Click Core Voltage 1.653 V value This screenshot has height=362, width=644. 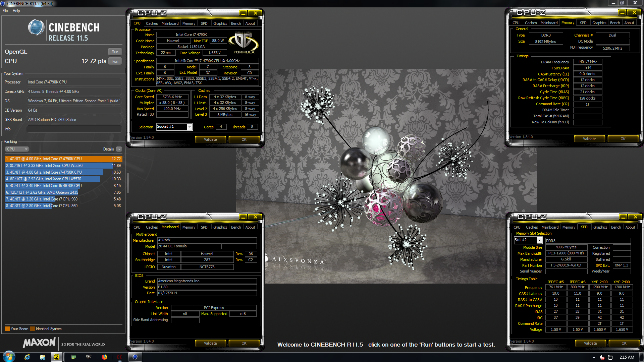pyautogui.click(x=215, y=53)
